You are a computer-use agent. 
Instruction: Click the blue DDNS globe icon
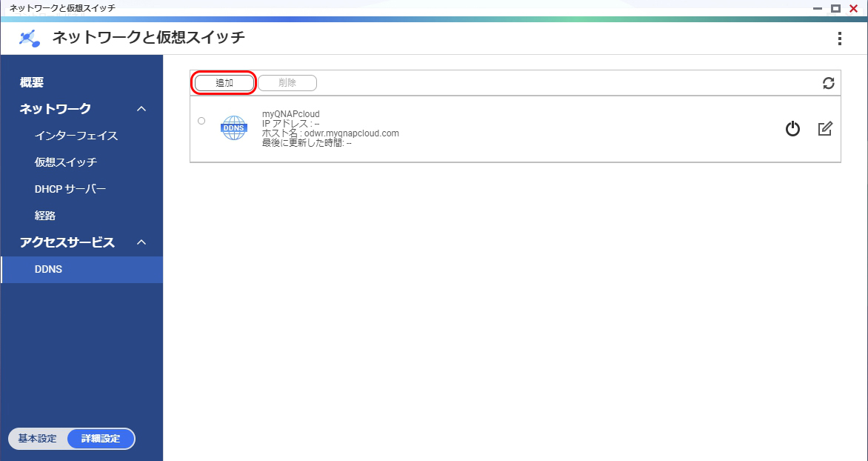233,128
